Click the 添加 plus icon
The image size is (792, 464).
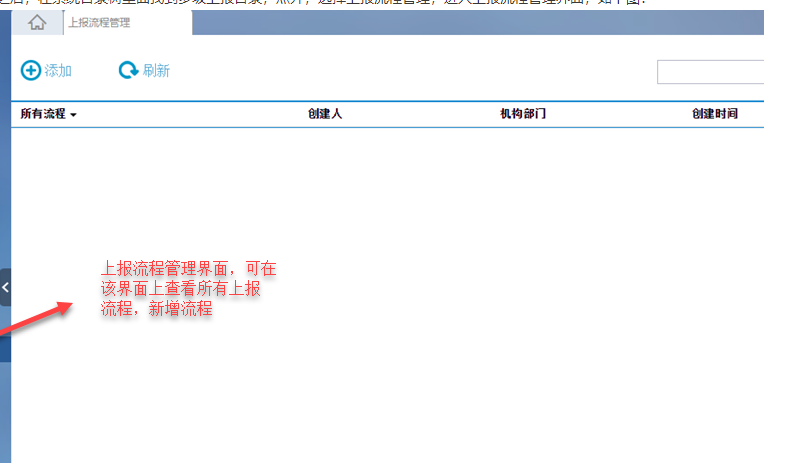31,71
